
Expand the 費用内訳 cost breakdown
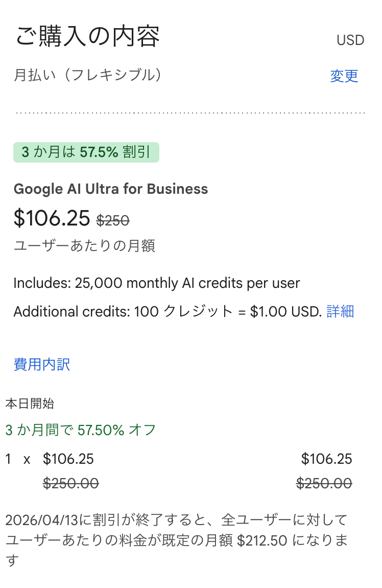click(x=42, y=365)
